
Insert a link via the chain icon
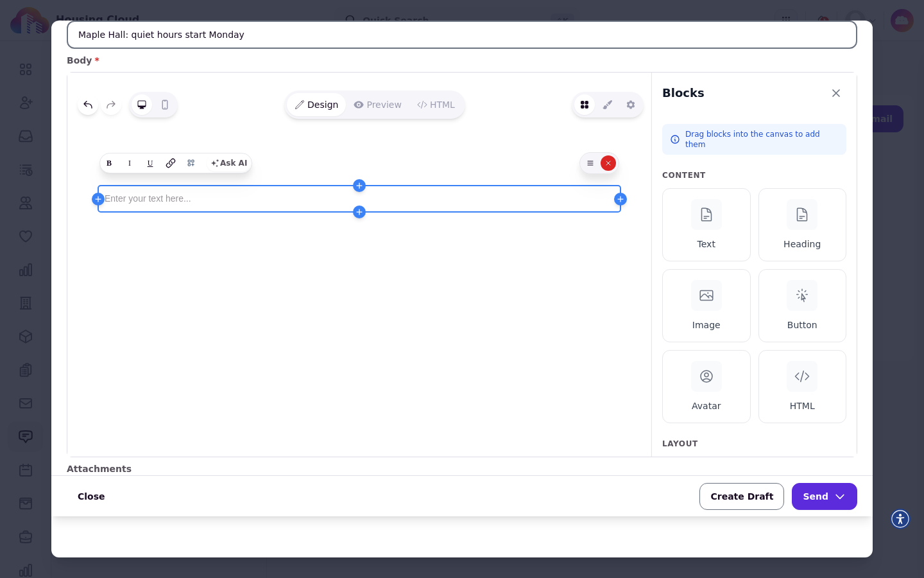pyautogui.click(x=171, y=163)
